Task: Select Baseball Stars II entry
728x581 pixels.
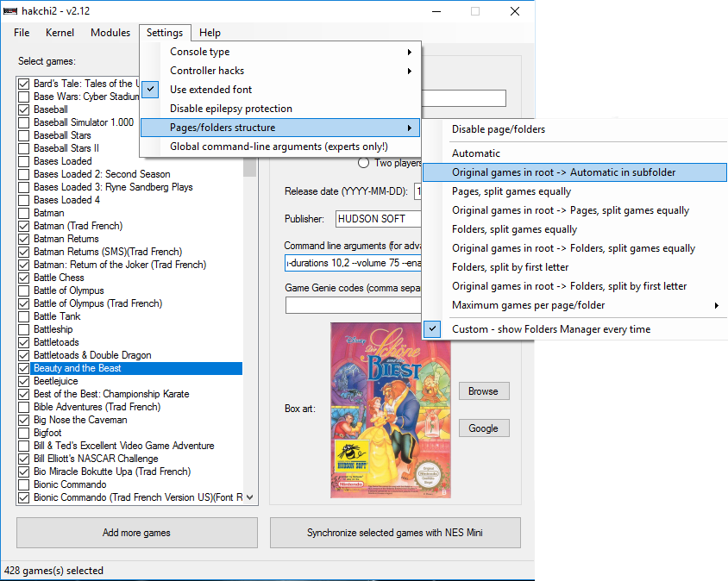Action: pyautogui.click(x=66, y=148)
